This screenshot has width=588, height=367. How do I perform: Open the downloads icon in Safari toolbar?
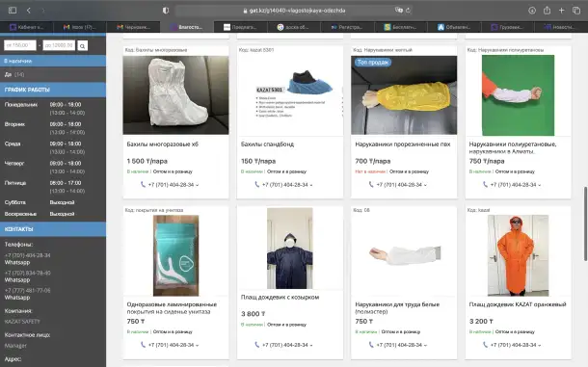[x=532, y=11]
